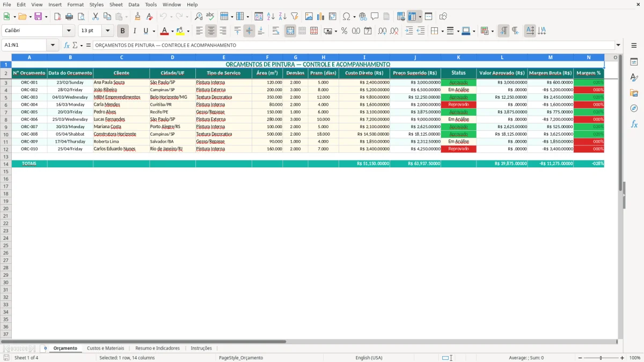Click the Font Color red A swatch
Image resolution: width=644 pixels, height=362 pixels.
click(165, 31)
